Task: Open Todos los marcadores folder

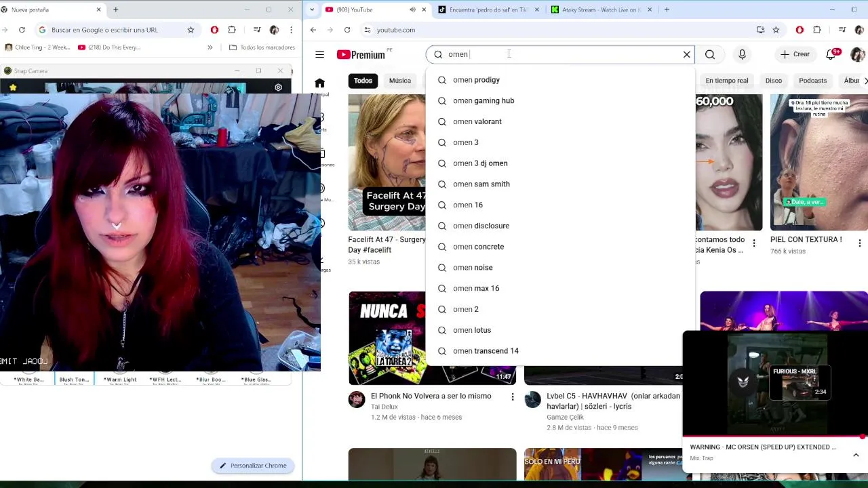Action: 262,47
